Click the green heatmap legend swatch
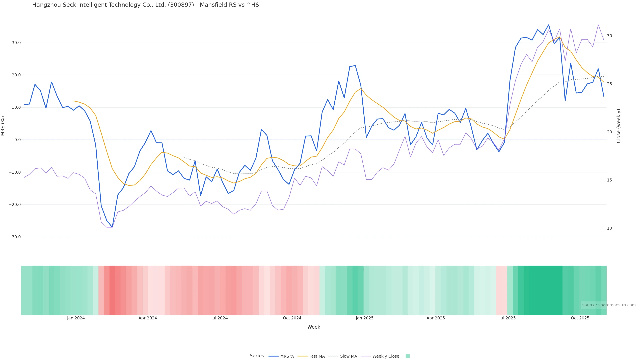Viewport: 644px width, 362px height. 408,356
